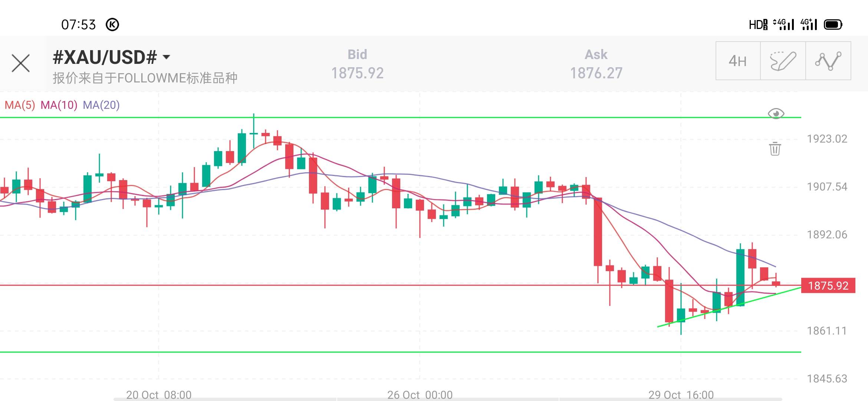Viewport: 868px width, 401px height.
Task: Tap the HD network indicator icon
Action: coord(758,25)
